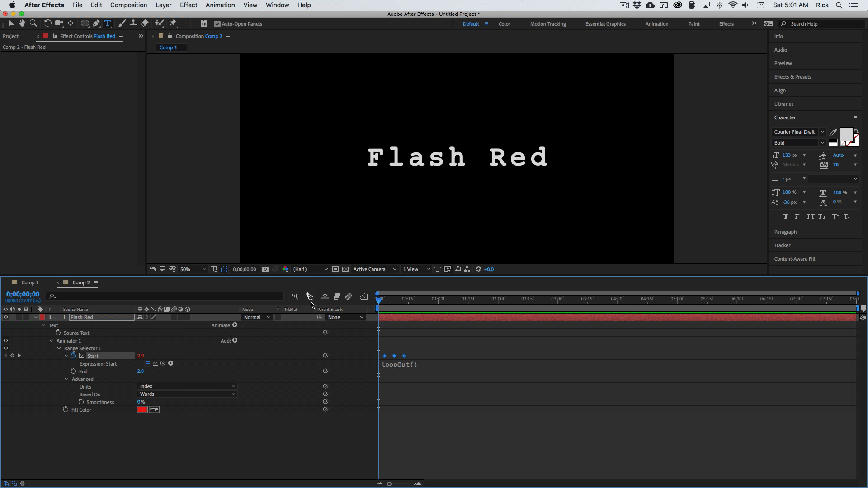Select the Zoom tool in toolbar
868x488 pixels.
[x=33, y=23]
